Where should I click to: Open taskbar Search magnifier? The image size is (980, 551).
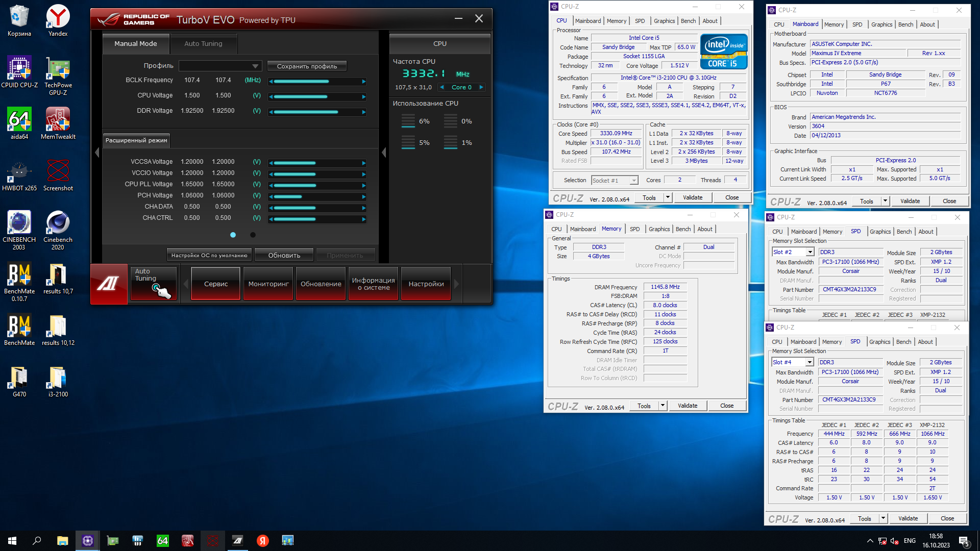(x=37, y=541)
